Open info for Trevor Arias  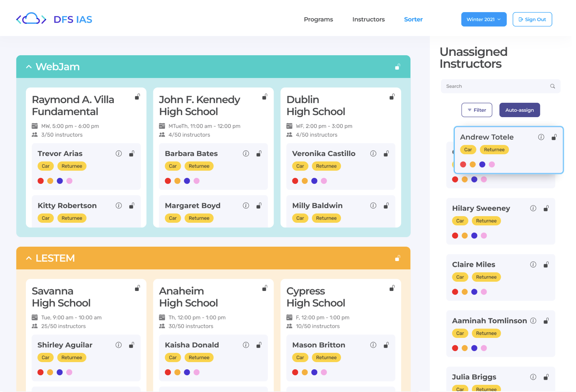pos(119,153)
